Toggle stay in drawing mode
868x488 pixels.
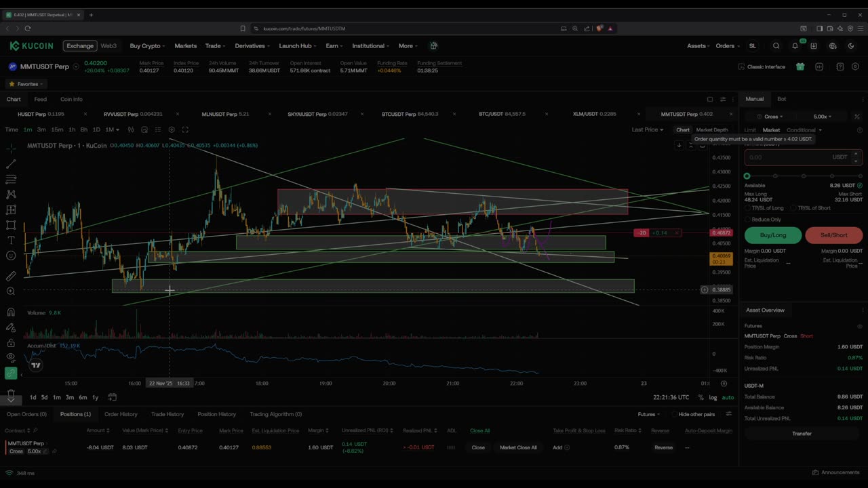click(x=11, y=327)
